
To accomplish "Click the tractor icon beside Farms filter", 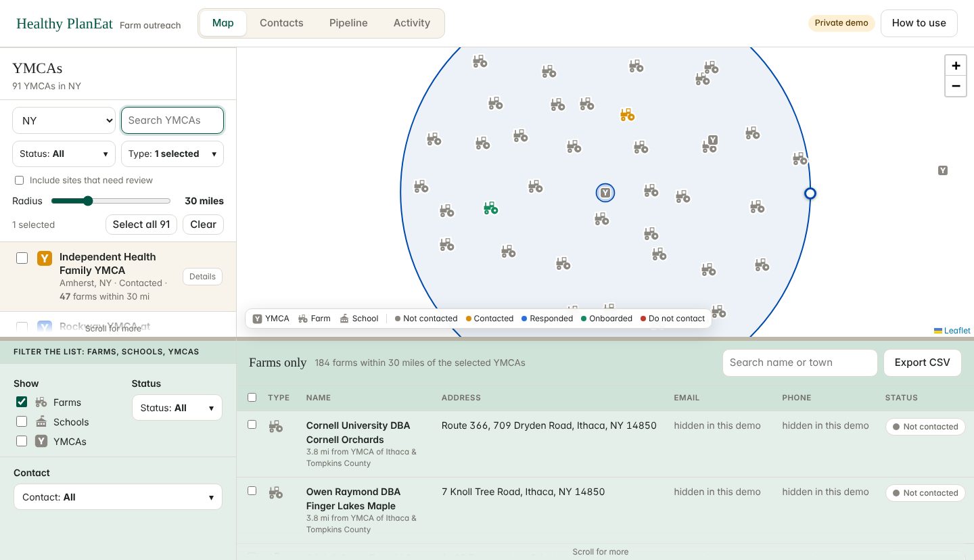I will (41, 402).
